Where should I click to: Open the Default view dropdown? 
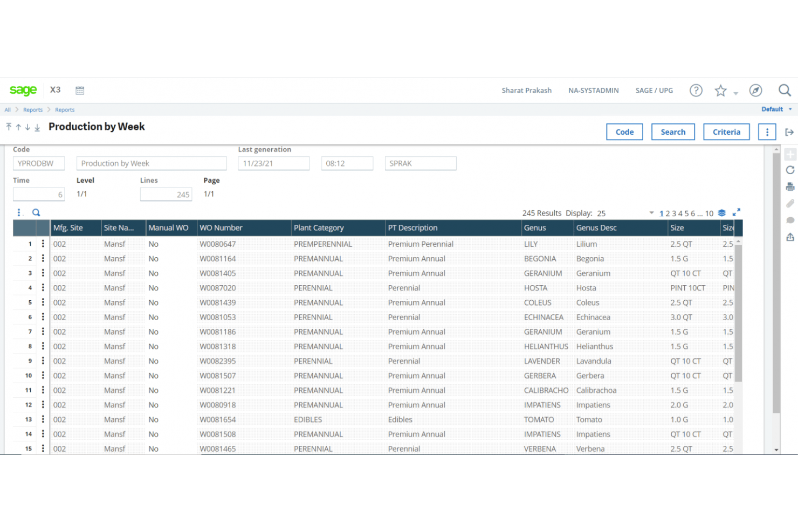[x=776, y=109]
